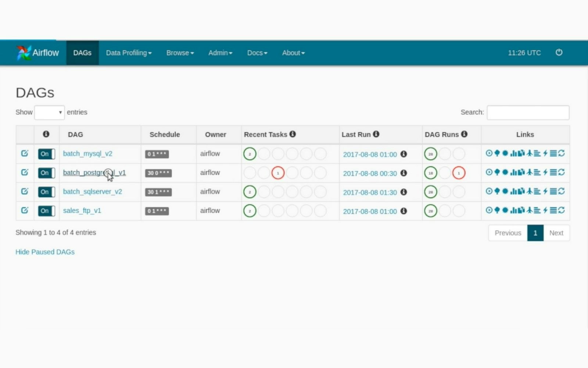Open Task Duration bar-chart icon for batch_sqlserver_v2
The image size is (588, 368).
pos(513,191)
